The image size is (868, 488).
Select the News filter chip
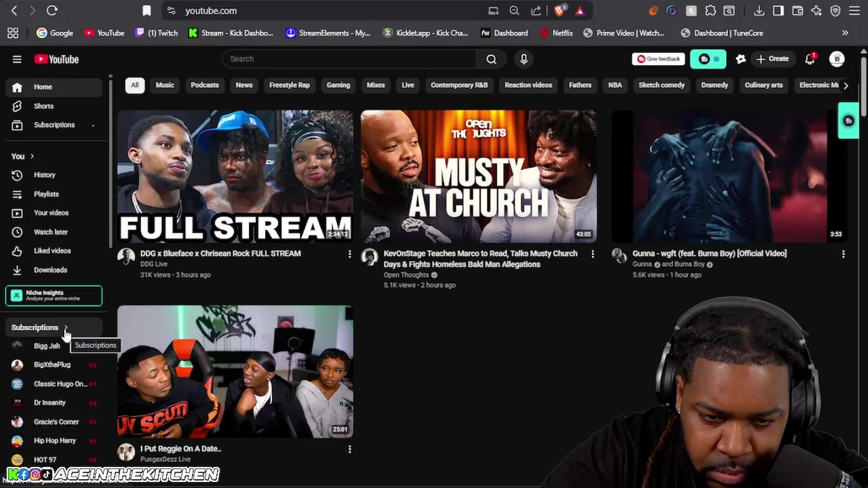pyautogui.click(x=244, y=85)
